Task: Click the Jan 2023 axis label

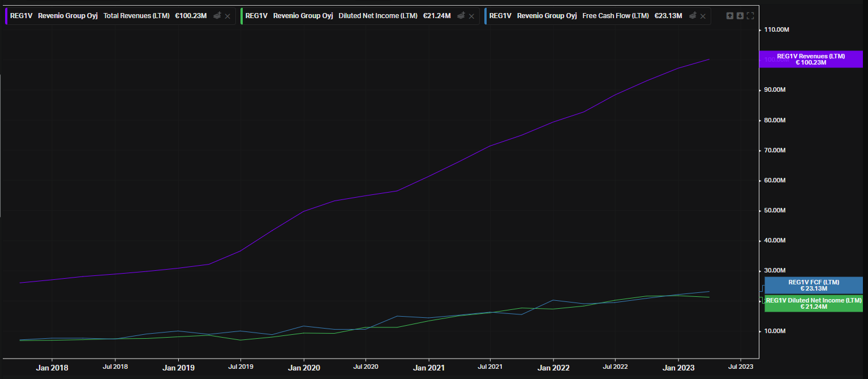Action: tap(678, 368)
